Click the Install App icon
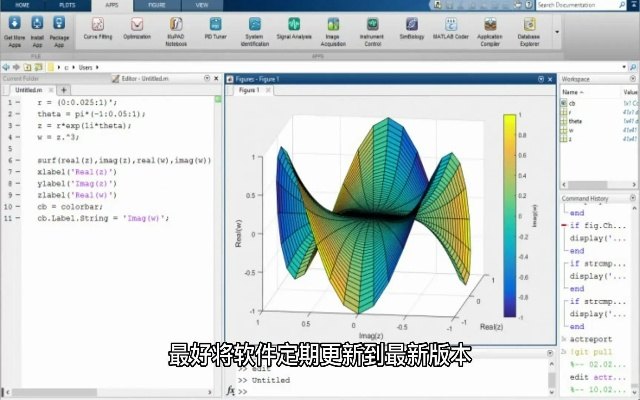640x400 pixels. point(36,28)
